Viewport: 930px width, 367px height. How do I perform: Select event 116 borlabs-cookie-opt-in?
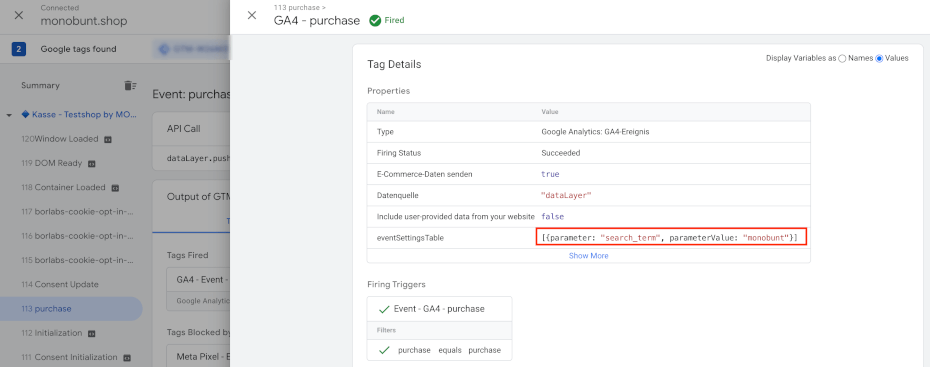pyautogui.click(x=77, y=236)
